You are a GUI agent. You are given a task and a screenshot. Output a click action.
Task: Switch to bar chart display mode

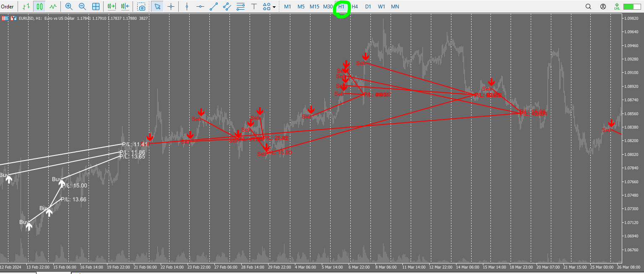point(25,7)
